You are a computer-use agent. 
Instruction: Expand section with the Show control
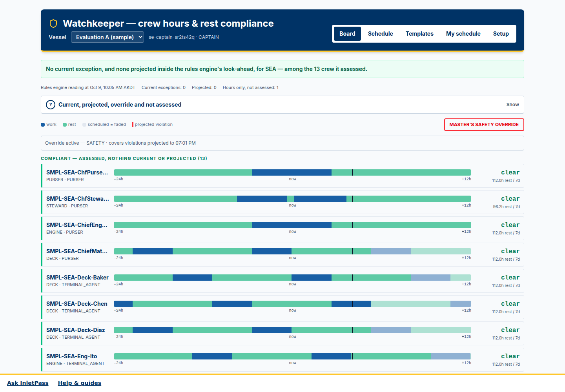point(512,105)
